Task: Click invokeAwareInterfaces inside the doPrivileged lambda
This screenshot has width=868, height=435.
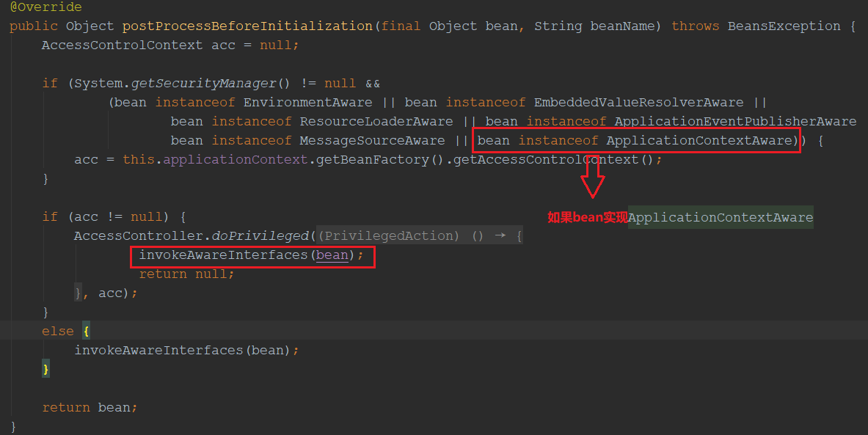Action: [223, 255]
